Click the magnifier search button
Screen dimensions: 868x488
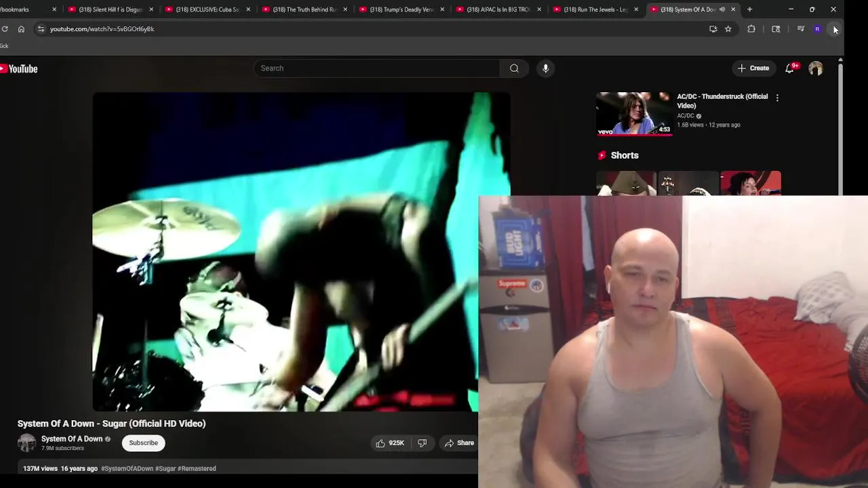click(514, 68)
